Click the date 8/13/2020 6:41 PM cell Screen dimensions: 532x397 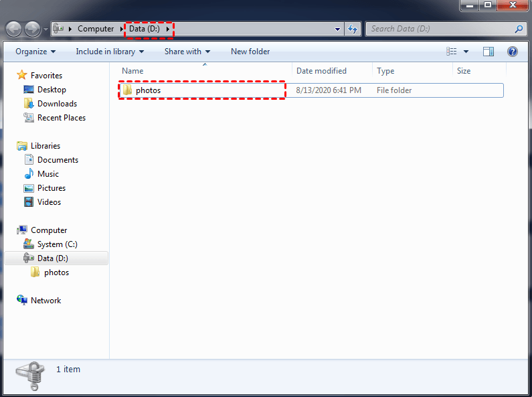(x=329, y=90)
